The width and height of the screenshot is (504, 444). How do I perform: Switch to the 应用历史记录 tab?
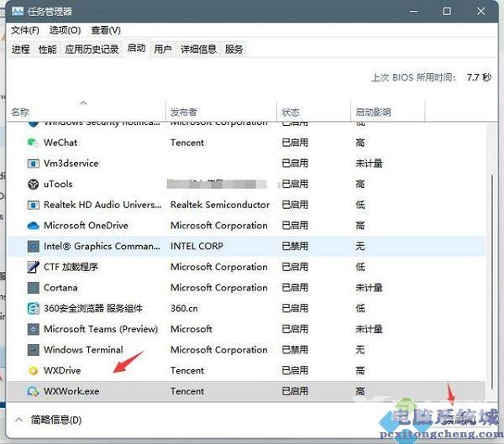coord(92,50)
